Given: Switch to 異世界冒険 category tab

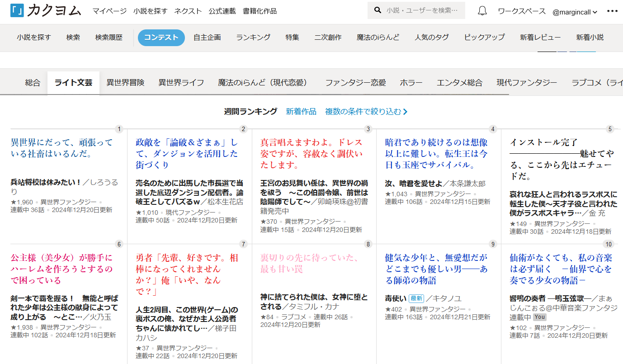Looking at the screenshot, I should tap(125, 83).
